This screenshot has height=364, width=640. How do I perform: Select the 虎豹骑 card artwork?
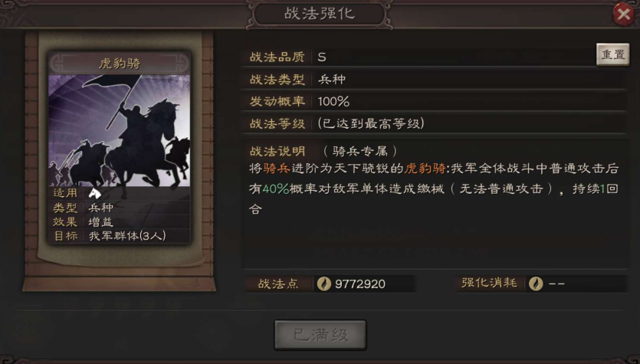click(x=119, y=130)
